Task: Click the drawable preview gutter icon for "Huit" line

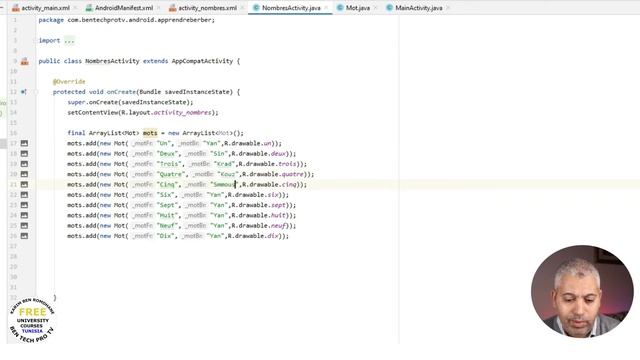Action: pyautogui.click(x=24, y=215)
